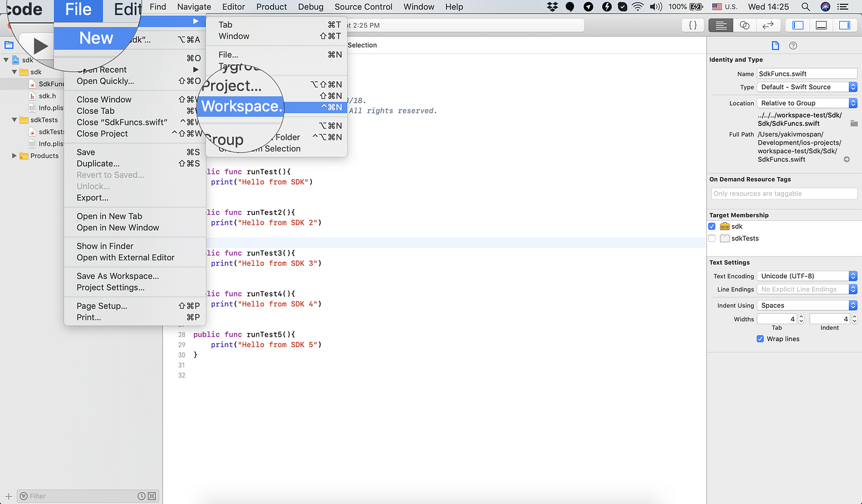Click the add plus button in navigator footer
Screen dimensions: 862x504
pos(8,496)
